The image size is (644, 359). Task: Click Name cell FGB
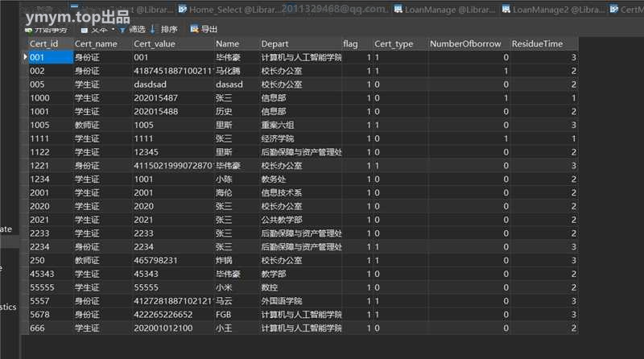[237, 315]
